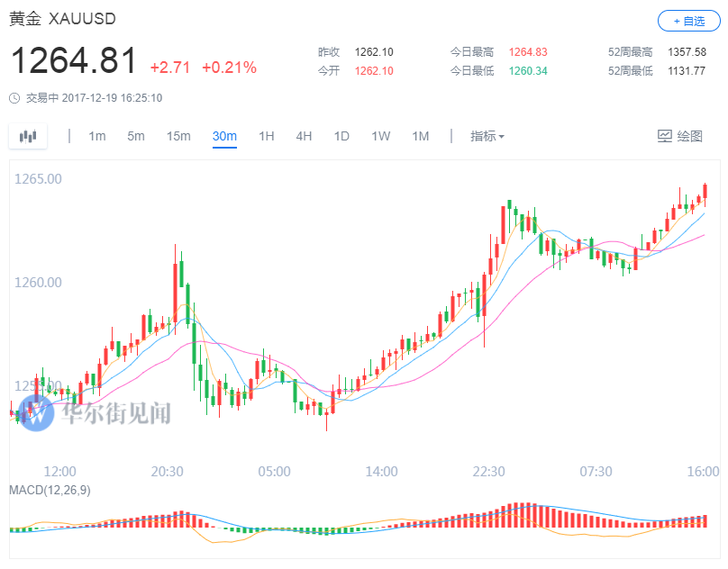
Task: Click the 20:30 time axis label
Action: pyautogui.click(x=168, y=472)
